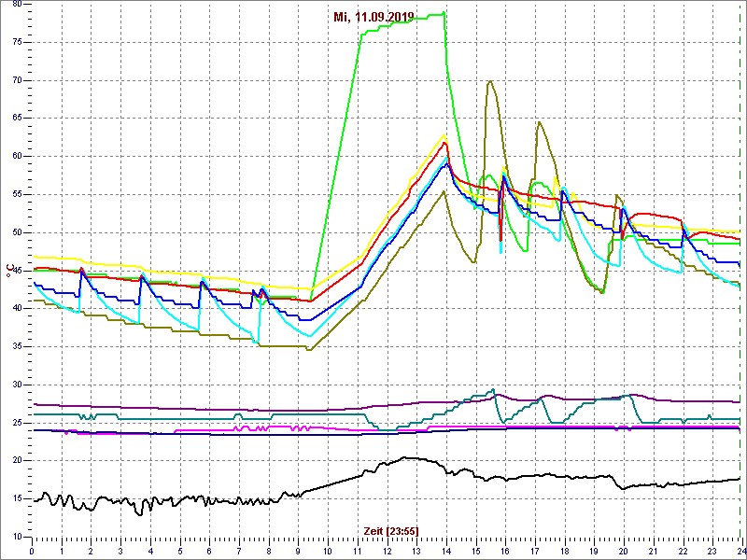
Task: Select the 45 tick on temperature axis
Action: pos(17,271)
